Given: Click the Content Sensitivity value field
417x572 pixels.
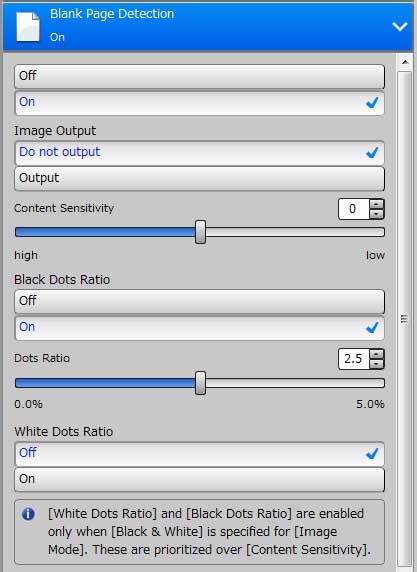Looking at the screenshot, I should click(x=354, y=209).
